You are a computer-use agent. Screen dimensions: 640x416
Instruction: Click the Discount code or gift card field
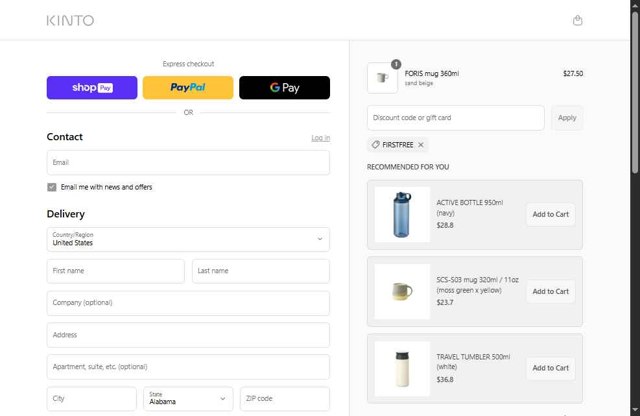456,118
